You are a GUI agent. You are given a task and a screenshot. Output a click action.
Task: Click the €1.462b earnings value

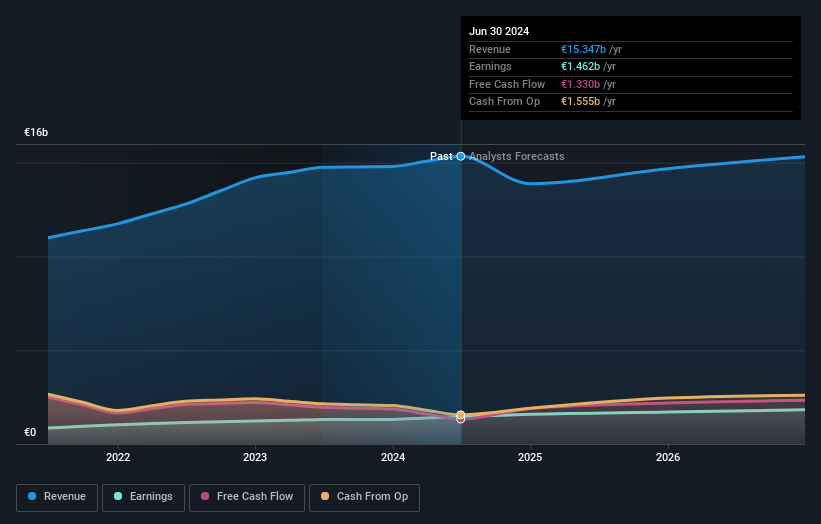pyautogui.click(x=580, y=66)
